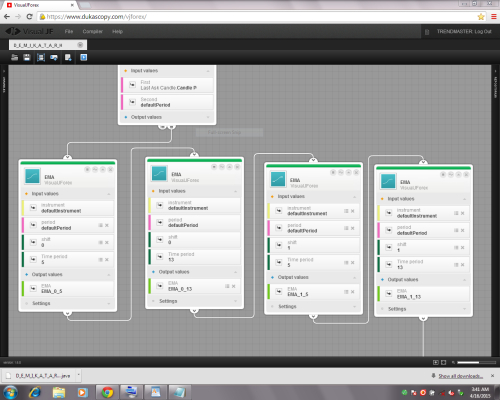500x400 pixels.
Task: Collapse Input values in leftmost EMA block
Action: (109, 194)
